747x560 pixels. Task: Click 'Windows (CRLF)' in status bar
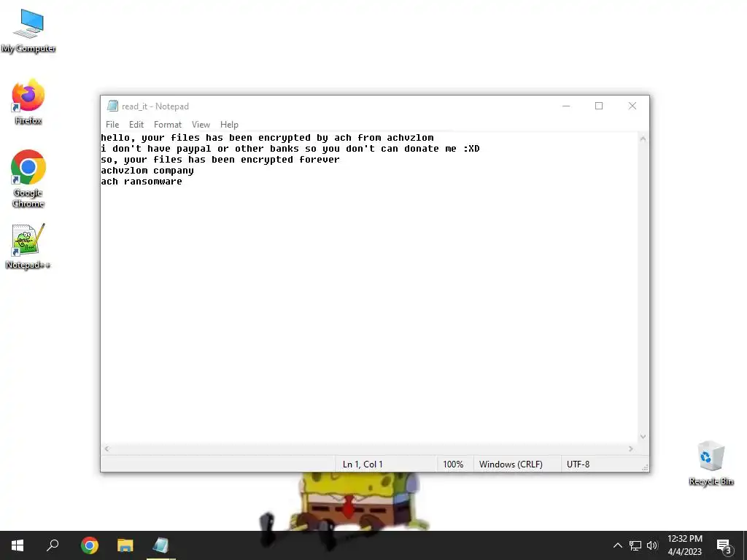tap(511, 464)
